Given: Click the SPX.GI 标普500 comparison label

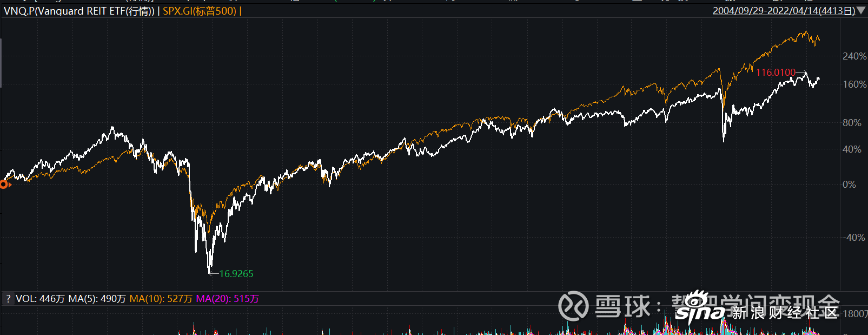Looking at the screenshot, I should tap(200, 11).
